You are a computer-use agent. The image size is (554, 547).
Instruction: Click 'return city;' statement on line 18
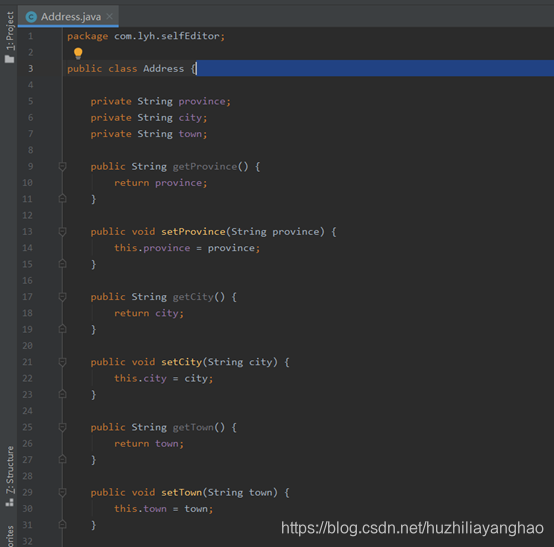point(149,313)
